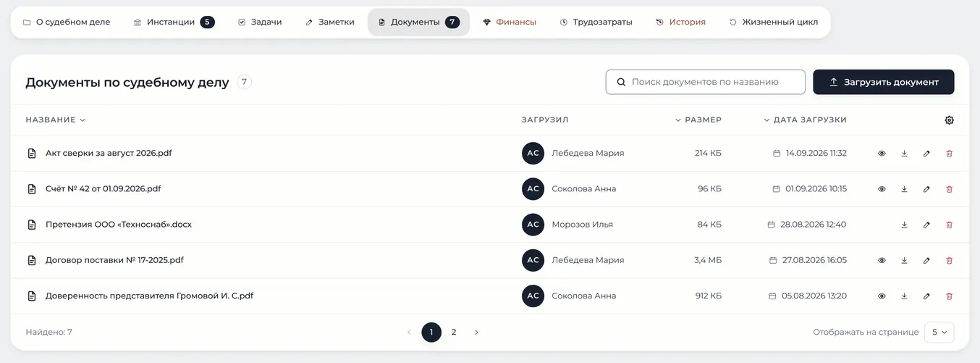Select the Документы tab

tap(418, 22)
